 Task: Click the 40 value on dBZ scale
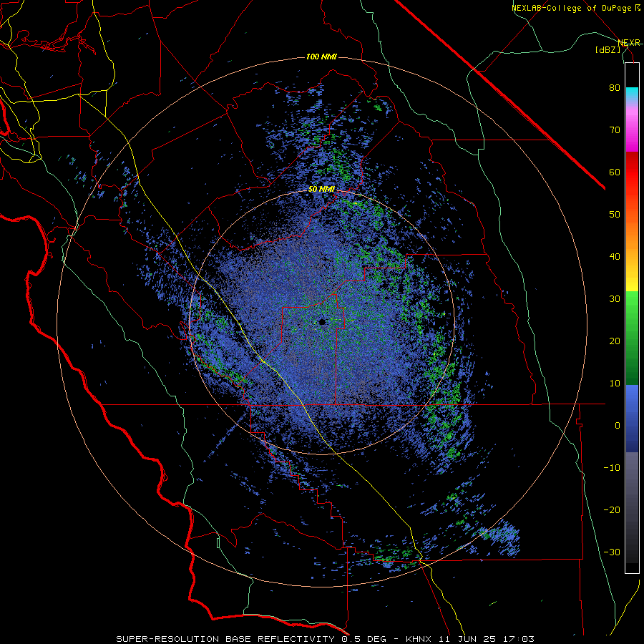pyautogui.click(x=615, y=256)
